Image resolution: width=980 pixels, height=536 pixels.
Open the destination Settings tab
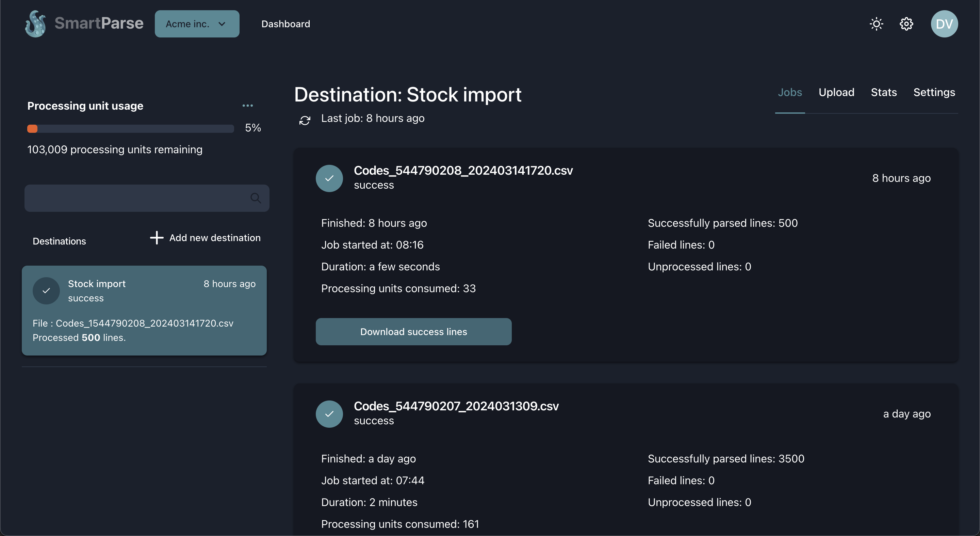coord(934,93)
